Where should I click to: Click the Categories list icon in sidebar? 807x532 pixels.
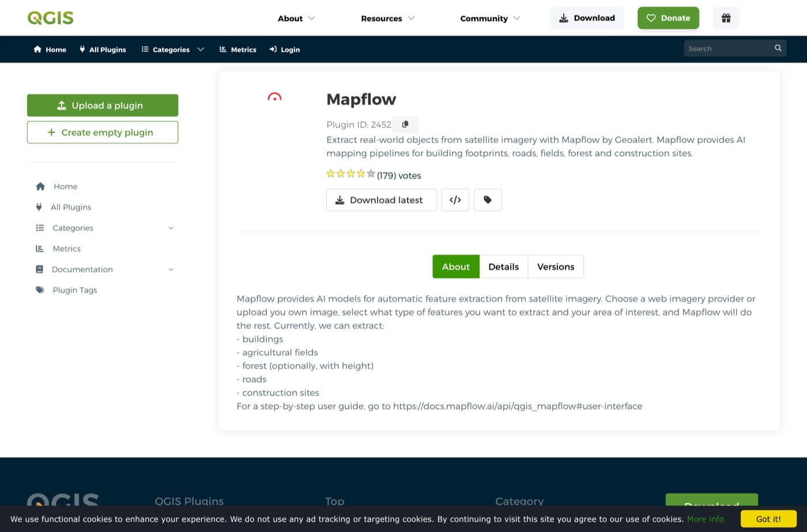40,228
